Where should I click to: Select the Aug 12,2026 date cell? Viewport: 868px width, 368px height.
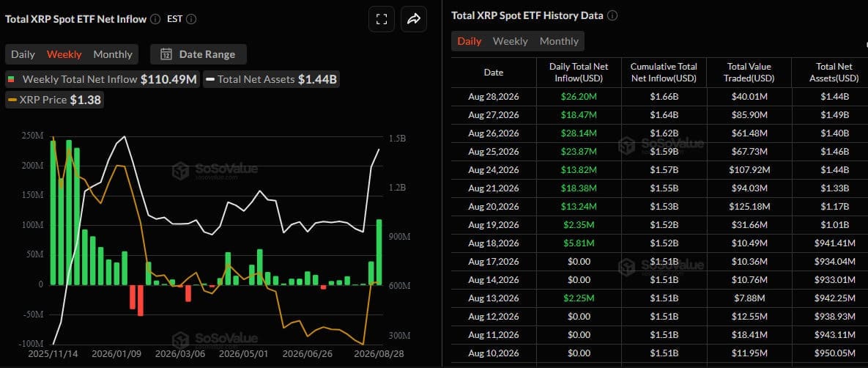coord(494,316)
